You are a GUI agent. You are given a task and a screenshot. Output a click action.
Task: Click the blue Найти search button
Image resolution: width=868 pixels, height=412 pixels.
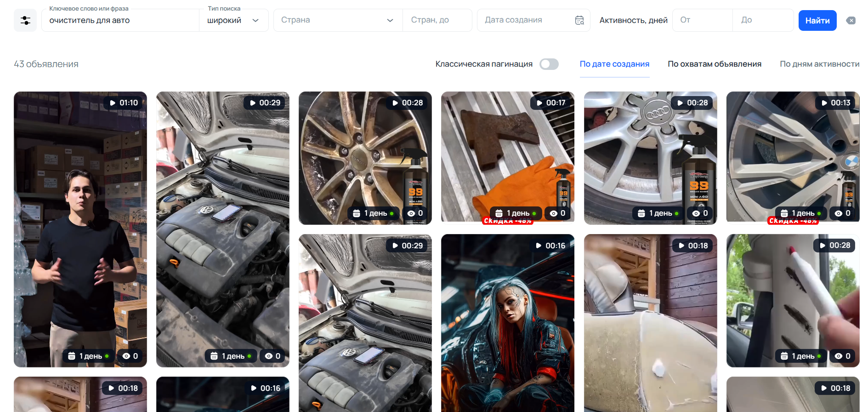coord(817,20)
